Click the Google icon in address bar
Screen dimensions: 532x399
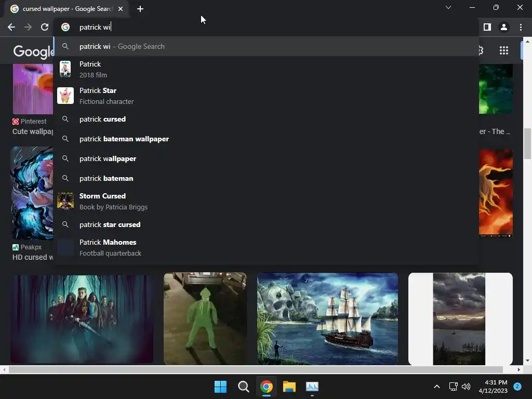click(65, 27)
